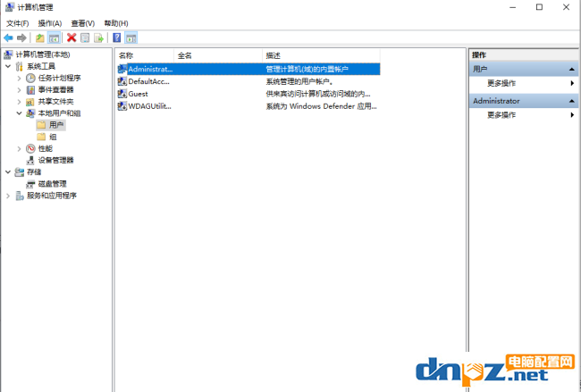Select the 组 folder in the tree
This screenshot has width=581, height=392.
53,138
